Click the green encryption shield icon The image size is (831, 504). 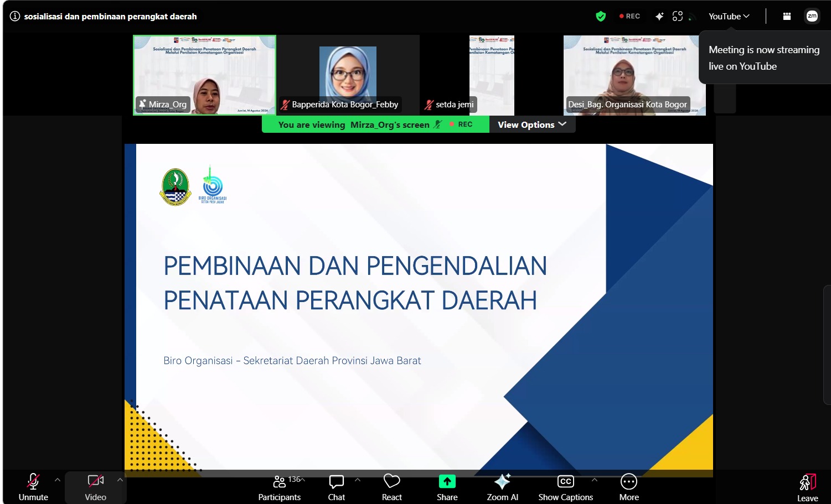pyautogui.click(x=601, y=17)
